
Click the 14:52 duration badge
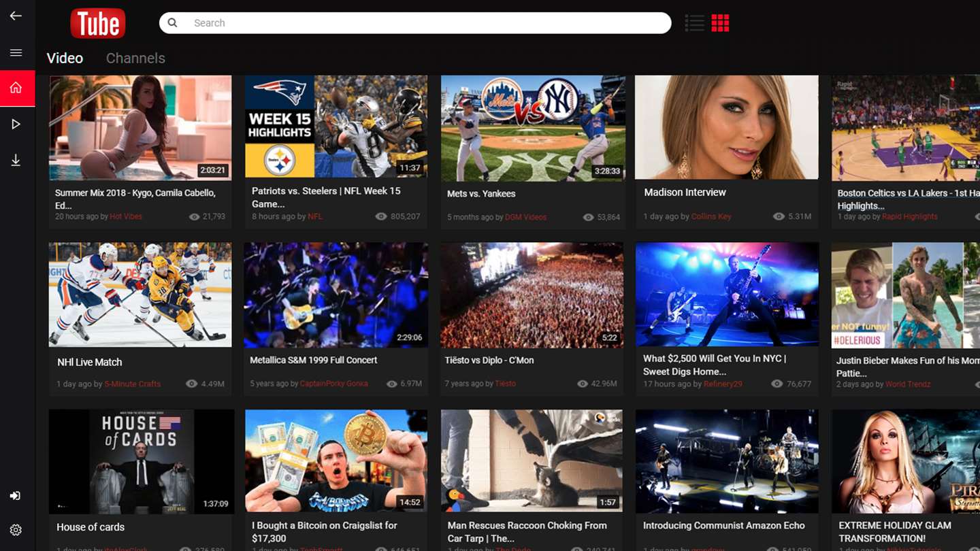pyautogui.click(x=410, y=502)
